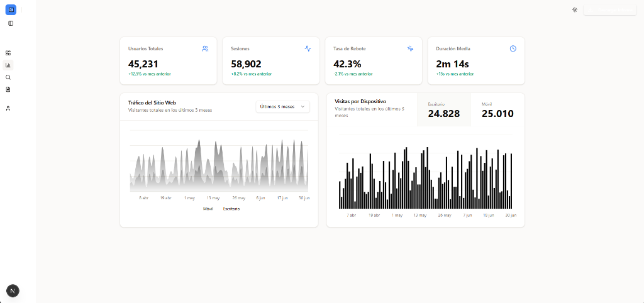Switch to the Móvil 25.010 tab
This screenshot has width=644, height=303.
[x=497, y=109]
